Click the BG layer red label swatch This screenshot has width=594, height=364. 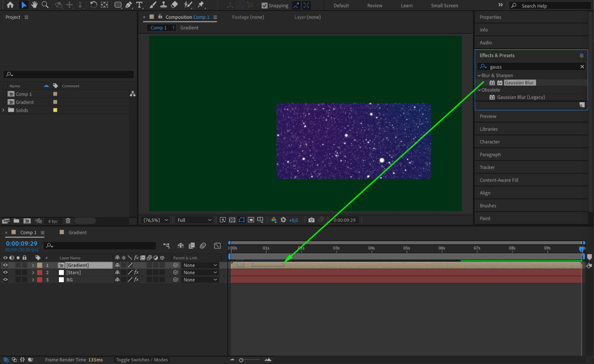(x=40, y=280)
